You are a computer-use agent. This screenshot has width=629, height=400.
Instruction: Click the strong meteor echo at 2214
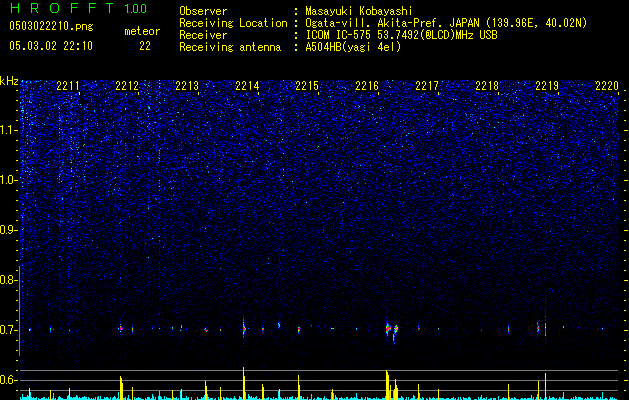pos(243,328)
